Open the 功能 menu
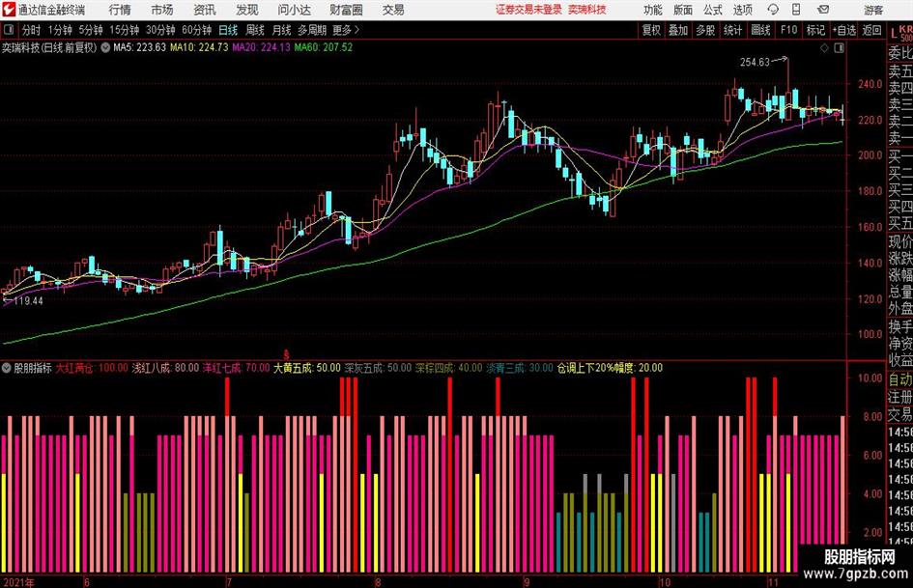The width and height of the screenshot is (913, 588). click(x=653, y=10)
